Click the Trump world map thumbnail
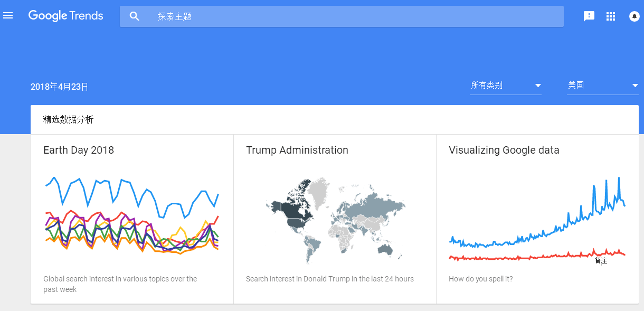 [335, 222]
